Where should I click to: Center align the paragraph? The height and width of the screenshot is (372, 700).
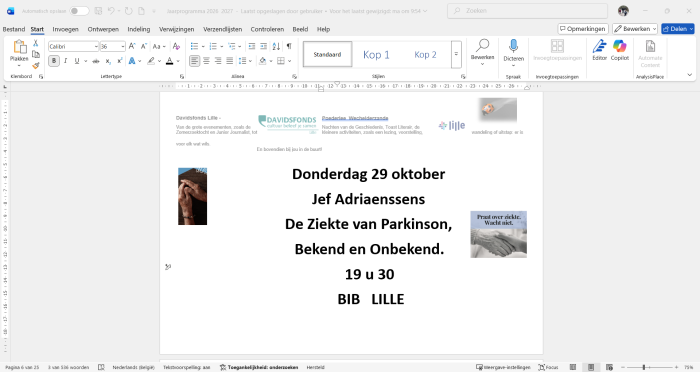pos(206,61)
